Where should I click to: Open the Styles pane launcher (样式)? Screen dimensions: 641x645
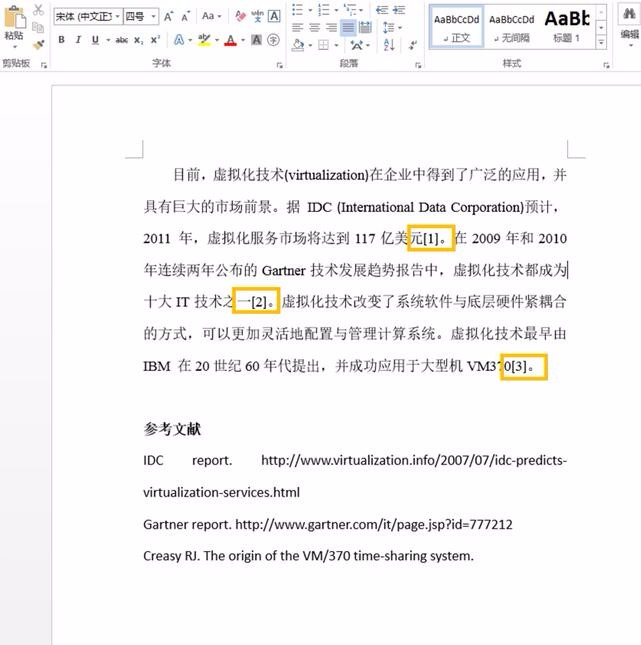point(606,65)
